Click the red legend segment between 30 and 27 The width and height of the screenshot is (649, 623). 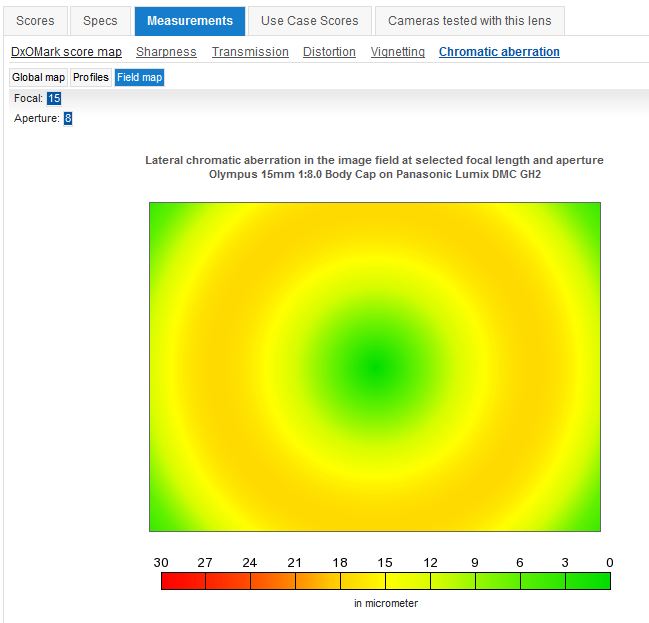click(x=183, y=581)
